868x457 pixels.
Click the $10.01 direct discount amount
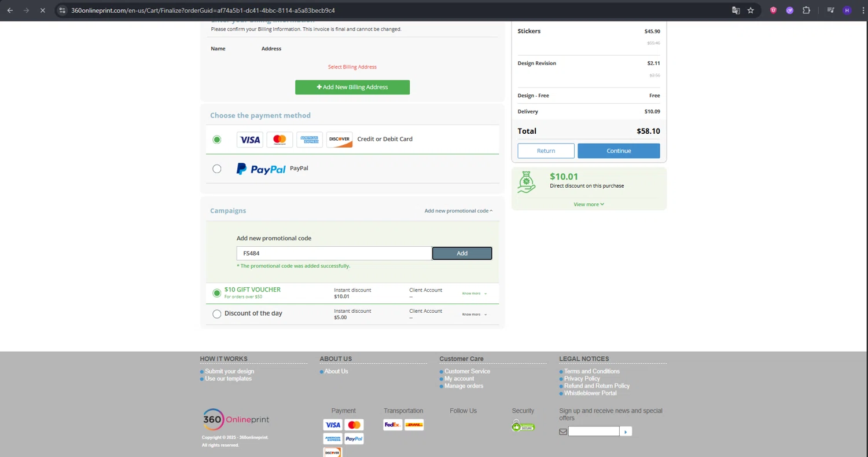pos(564,177)
